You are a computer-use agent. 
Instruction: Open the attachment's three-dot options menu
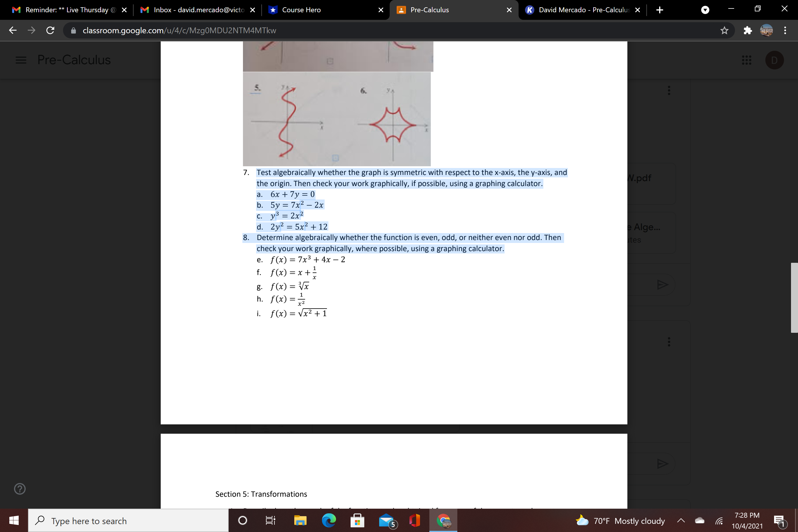pos(669,91)
